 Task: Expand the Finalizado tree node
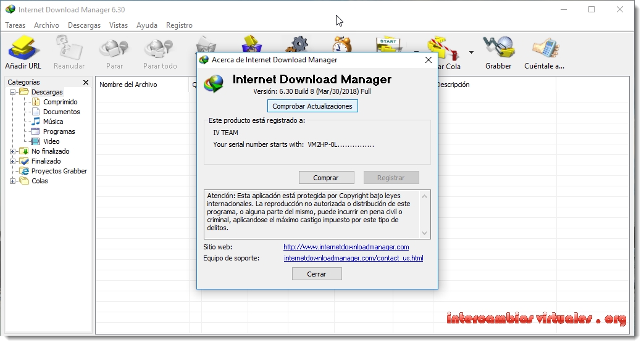click(x=13, y=162)
